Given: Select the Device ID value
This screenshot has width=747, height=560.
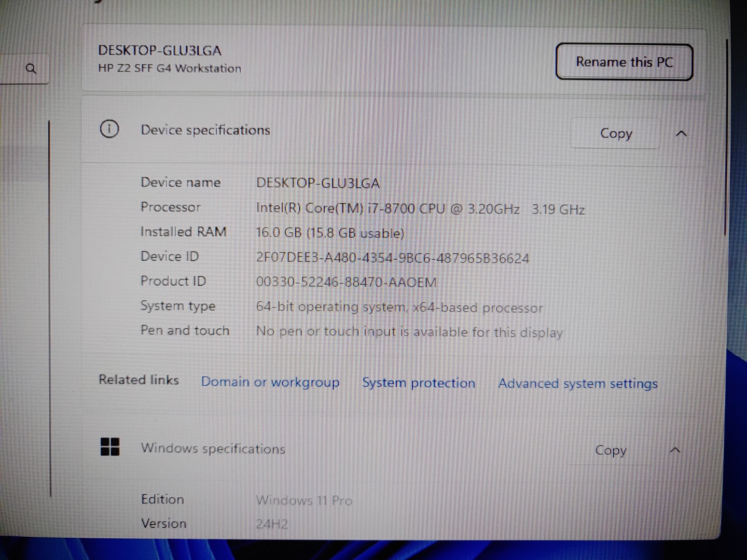Looking at the screenshot, I should [393, 258].
